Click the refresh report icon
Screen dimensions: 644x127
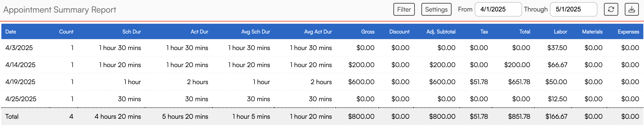point(611,9)
